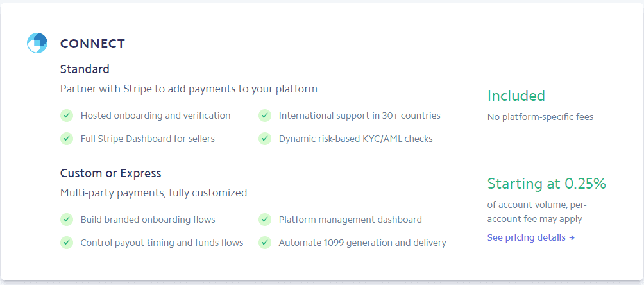Image resolution: width=644 pixels, height=285 pixels.
Task: Click the Custom or Express heading
Action: coord(110,173)
